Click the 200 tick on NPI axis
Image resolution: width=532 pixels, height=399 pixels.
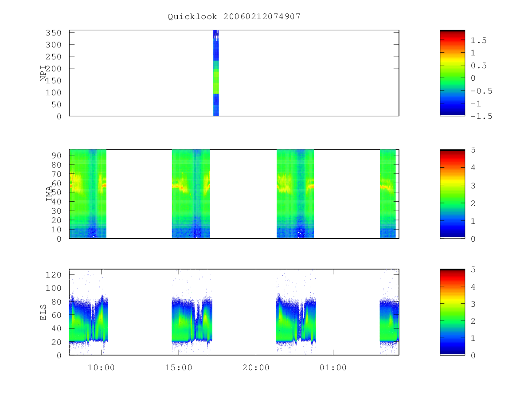click(x=54, y=68)
